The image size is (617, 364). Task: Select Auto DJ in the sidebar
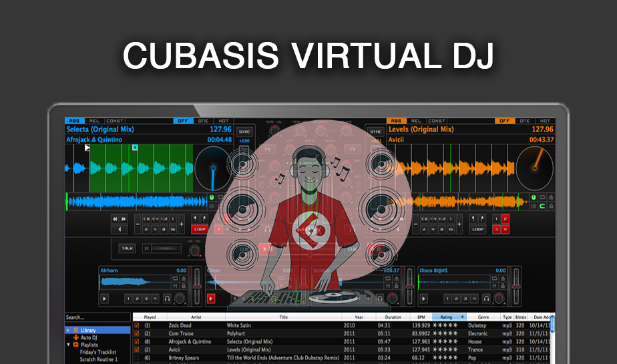tap(89, 337)
